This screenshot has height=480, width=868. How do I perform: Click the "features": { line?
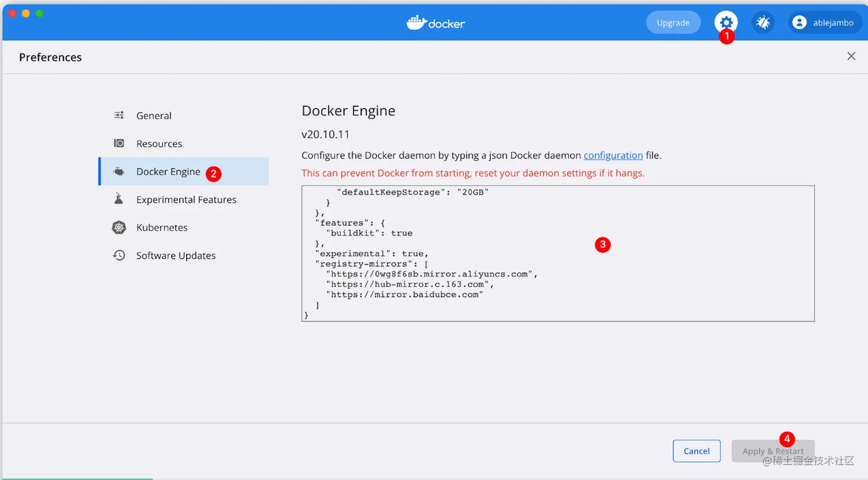[350, 223]
